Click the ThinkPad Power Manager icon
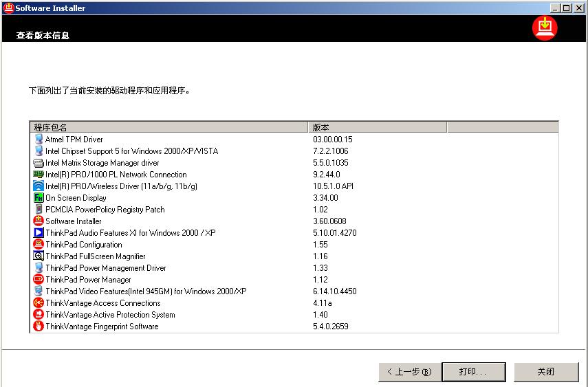Image resolution: width=588 pixels, height=387 pixels. 39,279
